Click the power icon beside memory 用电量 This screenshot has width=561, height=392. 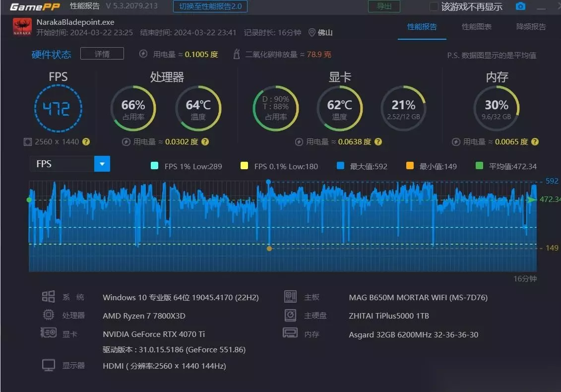(456, 142)
